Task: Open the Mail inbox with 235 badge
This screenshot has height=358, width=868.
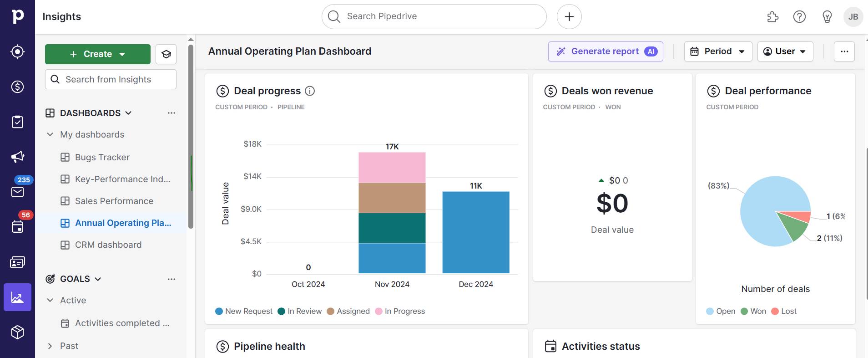Action: (17, 191)
